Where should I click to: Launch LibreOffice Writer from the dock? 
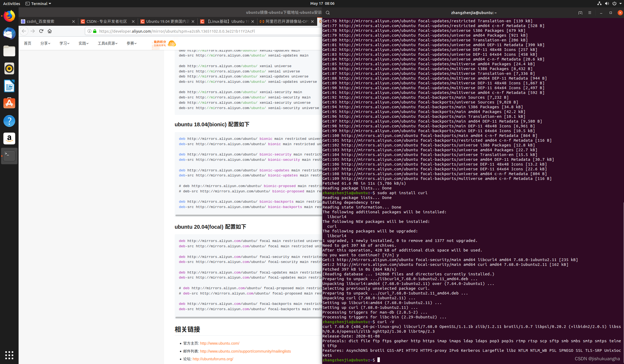[9, 86]
